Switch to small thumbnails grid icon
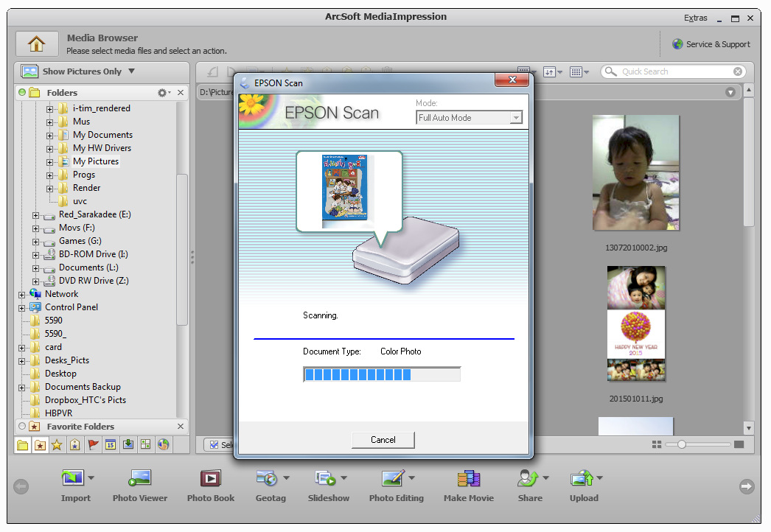 click(x=657, y=444)
